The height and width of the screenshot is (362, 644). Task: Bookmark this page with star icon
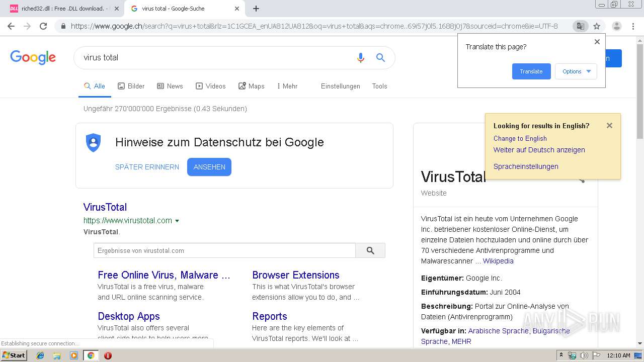597,26
